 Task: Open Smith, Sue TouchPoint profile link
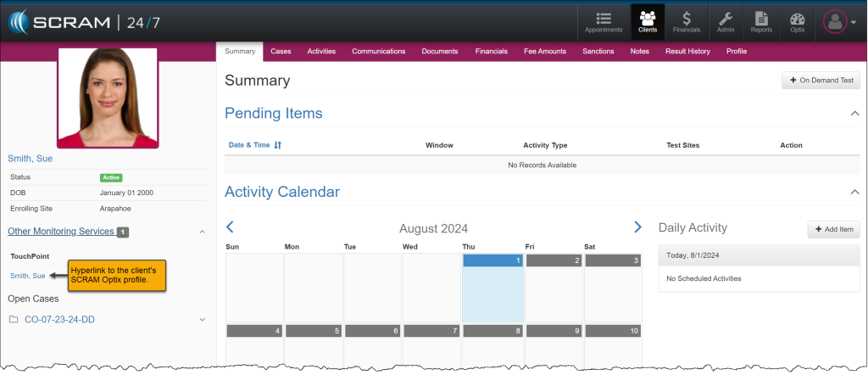[27, 276]
